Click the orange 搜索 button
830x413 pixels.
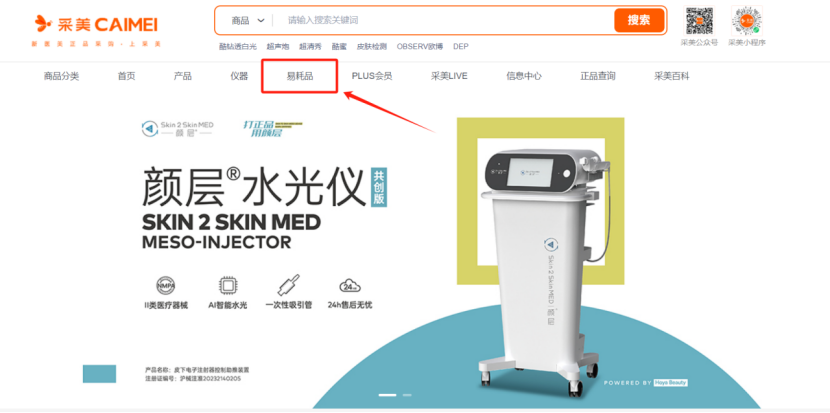(639, 21)
